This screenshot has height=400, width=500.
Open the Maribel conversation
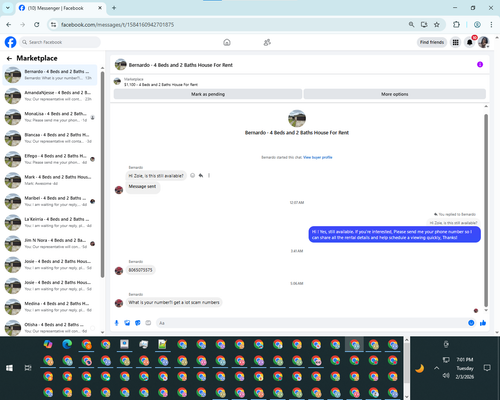pos(50,201)
